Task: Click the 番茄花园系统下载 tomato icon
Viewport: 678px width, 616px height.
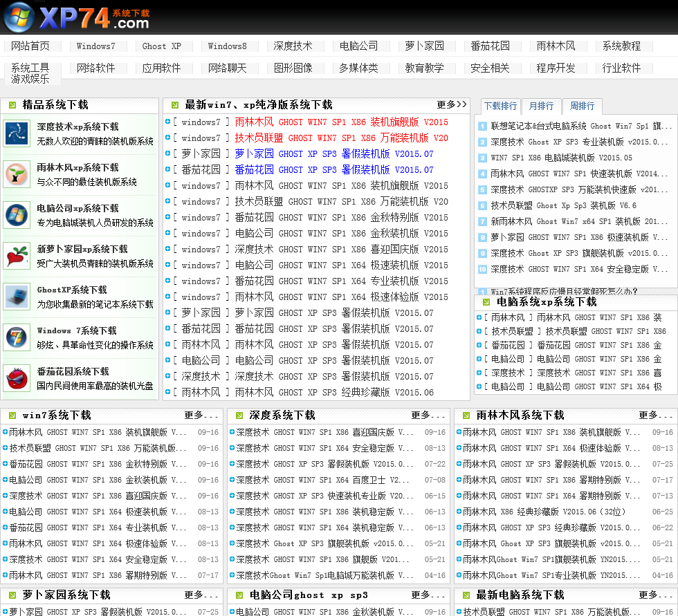Action: click(17, 378)
